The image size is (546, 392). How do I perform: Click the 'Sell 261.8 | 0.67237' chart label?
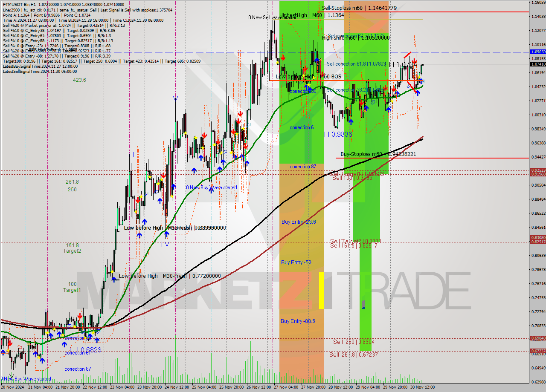pyautogui.click(x=353, y=355)
